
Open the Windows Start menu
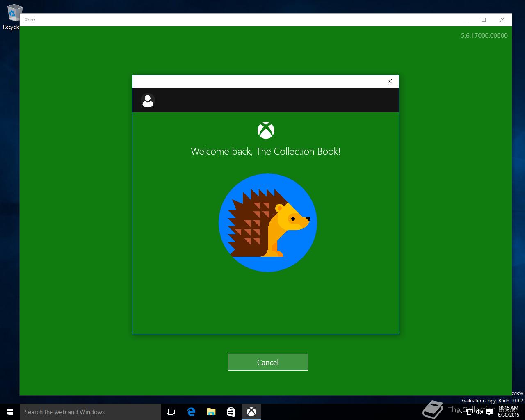10,412
